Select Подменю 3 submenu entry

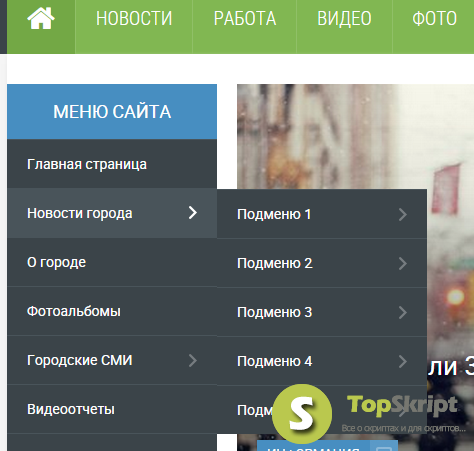[322, 312]
